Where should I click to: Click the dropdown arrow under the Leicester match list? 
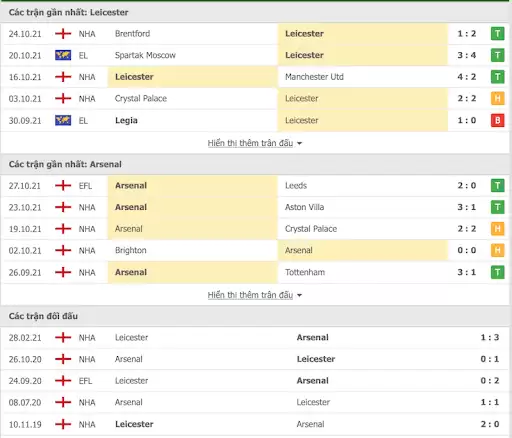click(x=299, y=144)
